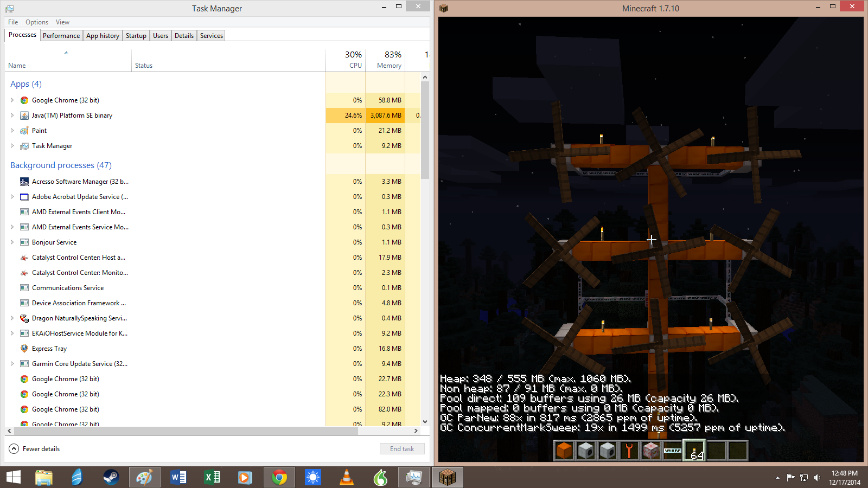Open File Explorer from the taskbar

(x=44, y=477)
